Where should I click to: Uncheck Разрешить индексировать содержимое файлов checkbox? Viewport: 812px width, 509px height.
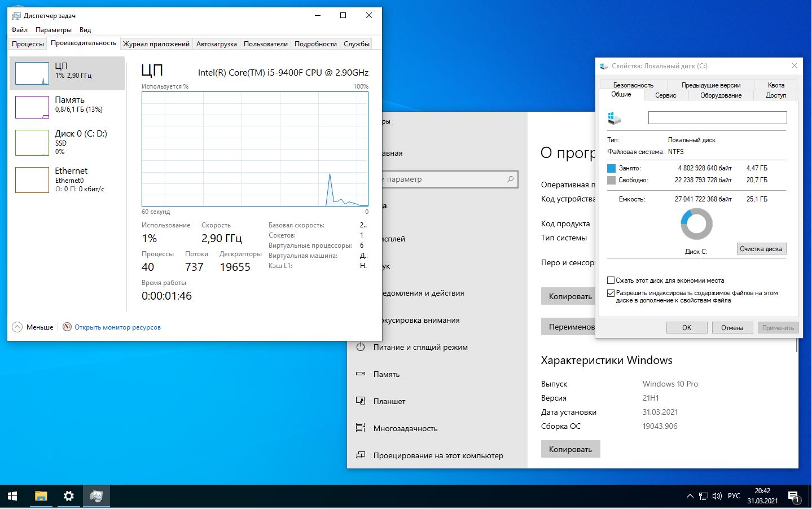point(611,293)
